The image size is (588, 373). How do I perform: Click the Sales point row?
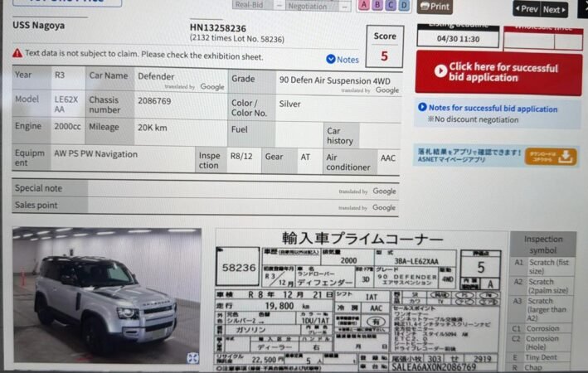tap(205, 206)
